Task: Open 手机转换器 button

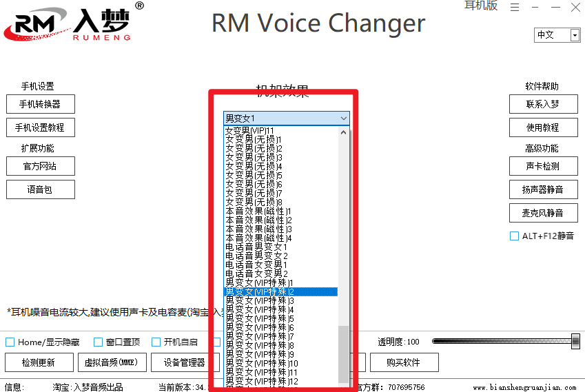Action: 40,104
